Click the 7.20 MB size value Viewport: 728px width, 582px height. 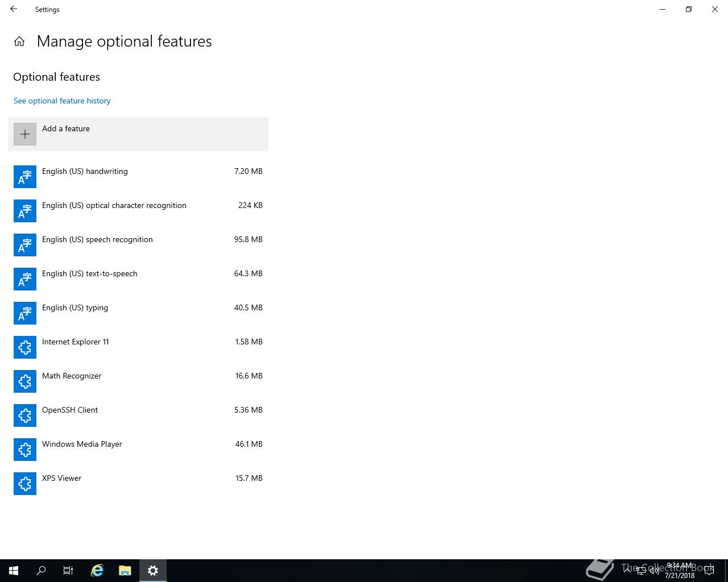pos(249,171)
